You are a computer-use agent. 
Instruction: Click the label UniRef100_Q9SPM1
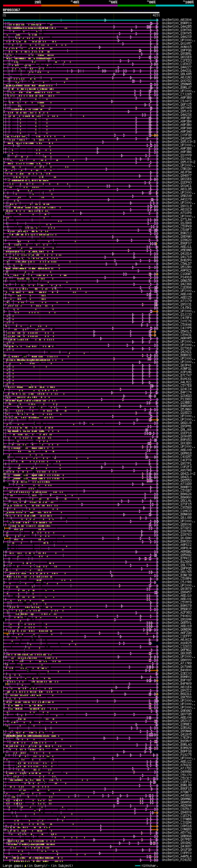[x=176, y=426]
